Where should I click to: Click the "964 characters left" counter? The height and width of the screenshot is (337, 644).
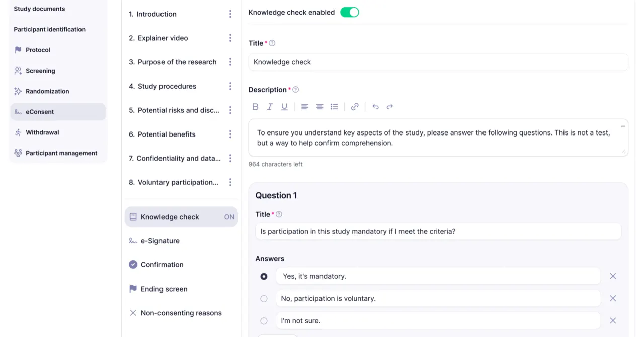(x=275, y=164)
